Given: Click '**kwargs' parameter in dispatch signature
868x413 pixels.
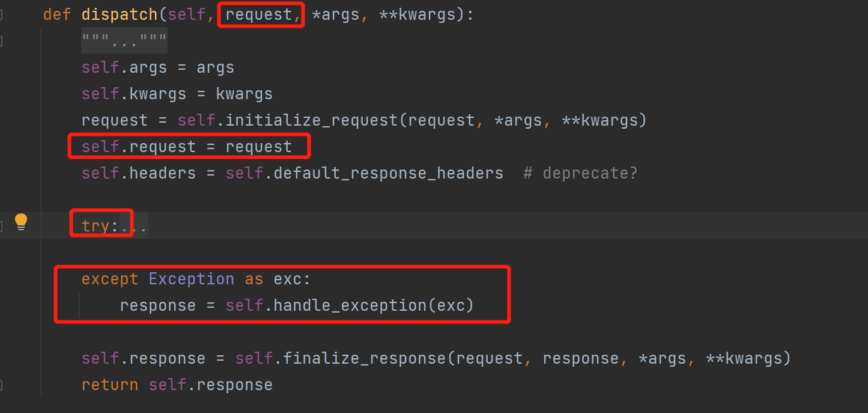Looking at the screenshot, I should pyautogui.click(x=417, y=14).
